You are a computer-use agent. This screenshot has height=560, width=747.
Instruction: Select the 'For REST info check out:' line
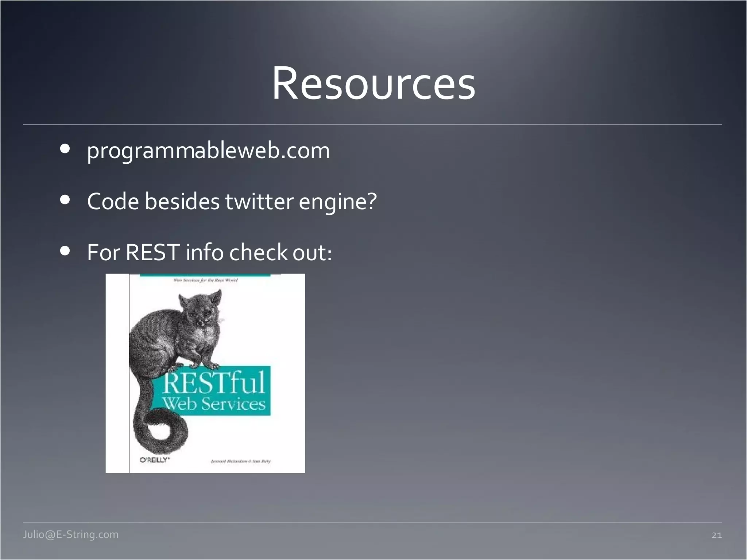click(x=209, y=252)
